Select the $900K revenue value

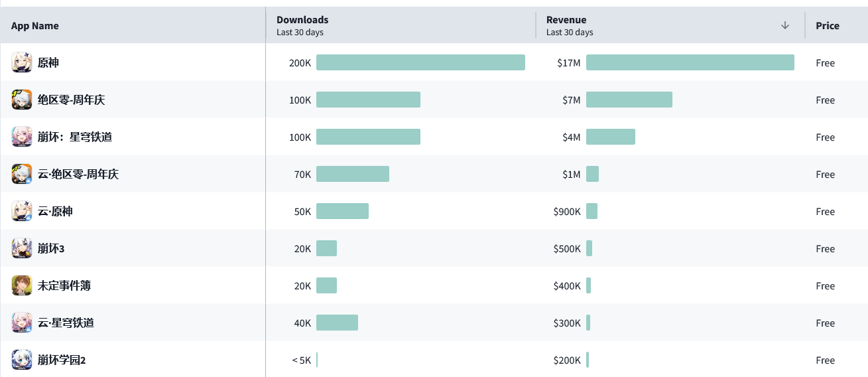pos(567,212)
